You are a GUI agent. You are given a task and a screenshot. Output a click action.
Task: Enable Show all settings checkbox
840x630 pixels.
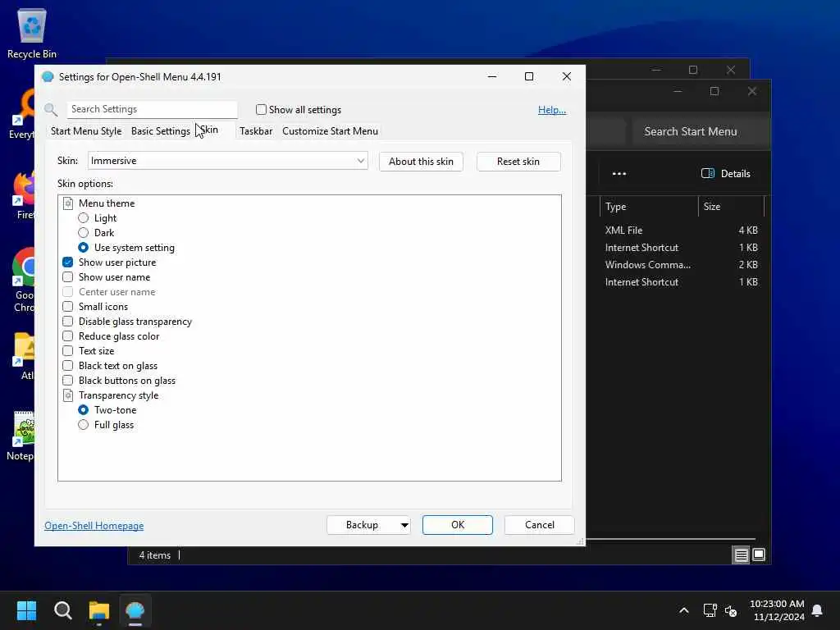point(261,109)
